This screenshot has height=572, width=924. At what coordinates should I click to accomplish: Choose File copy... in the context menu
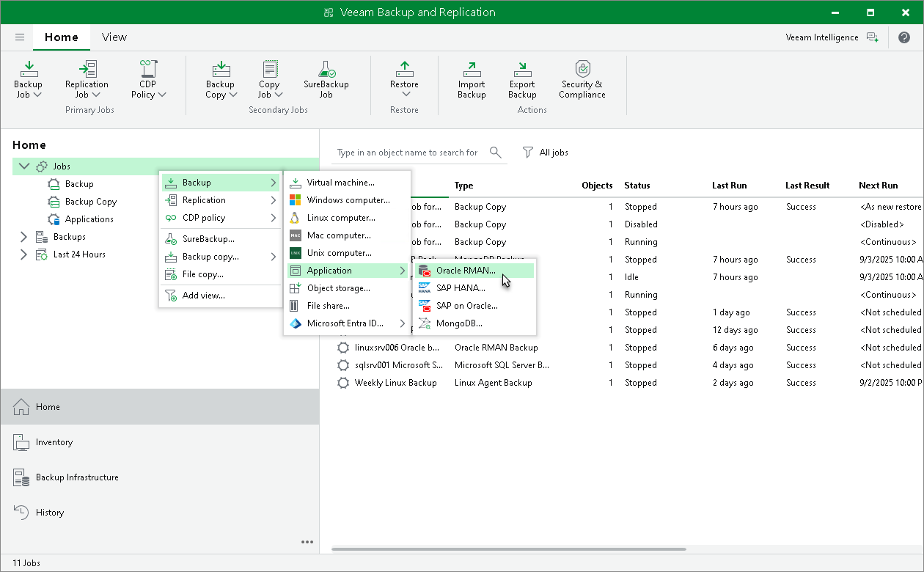point(220,274)
